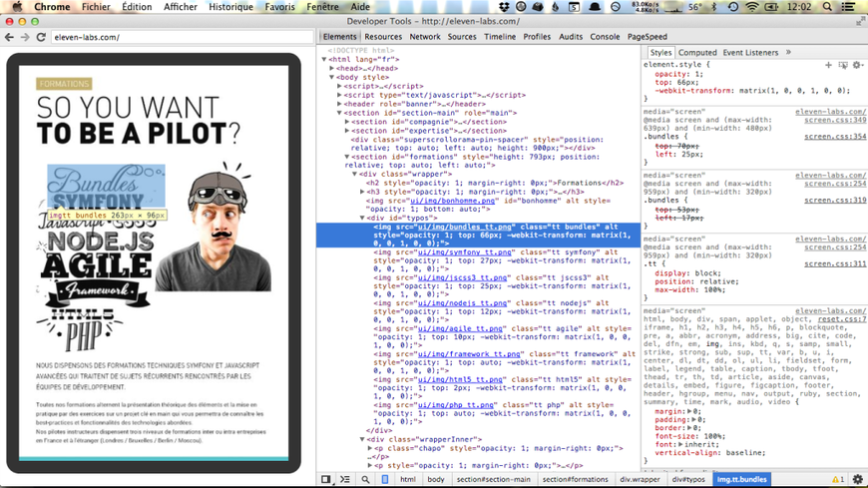Click the browser back arrow
The height and width of the screenshot is (488, 868).
[x=9, y=37]
